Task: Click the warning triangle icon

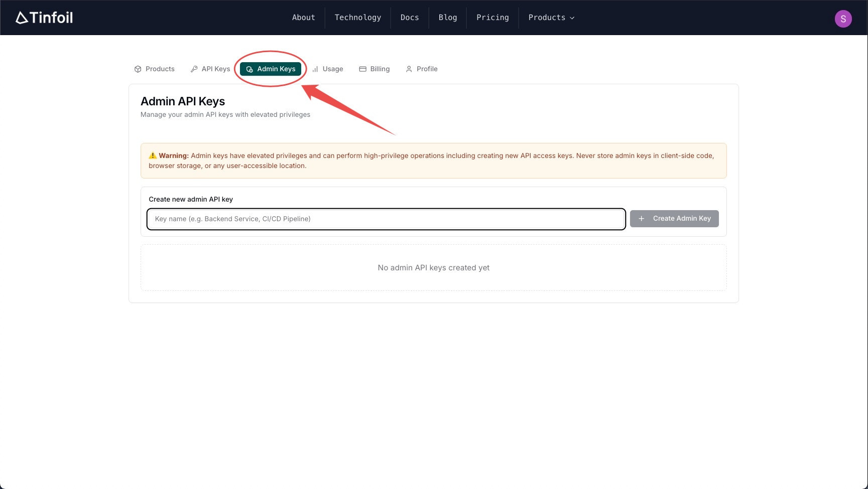Action: 153,155
